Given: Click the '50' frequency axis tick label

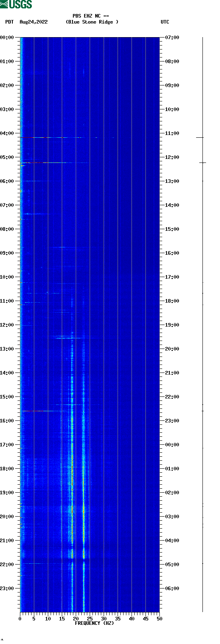Looking at the screenshot, I should click(x=159, y=619).
